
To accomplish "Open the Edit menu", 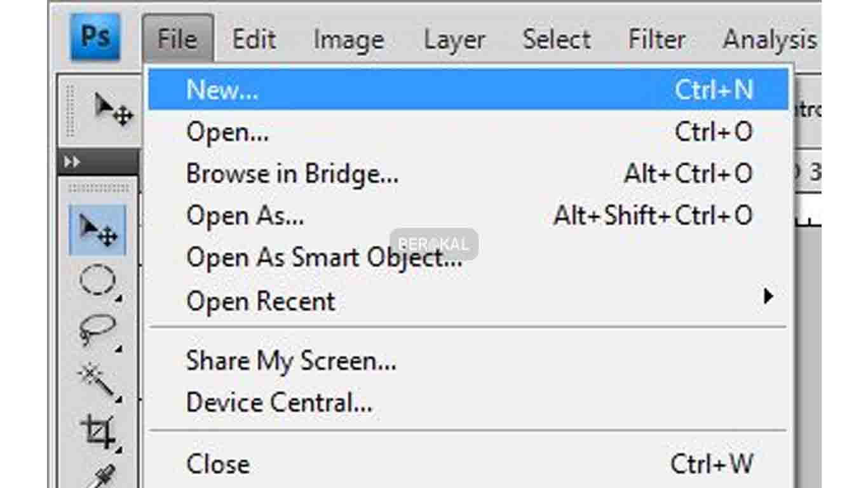I will point(254,40).
